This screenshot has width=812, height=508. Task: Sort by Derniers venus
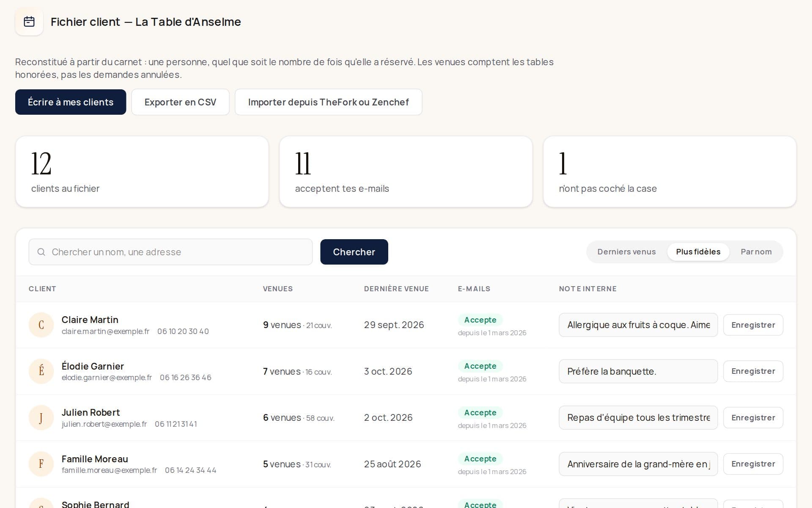626,252
